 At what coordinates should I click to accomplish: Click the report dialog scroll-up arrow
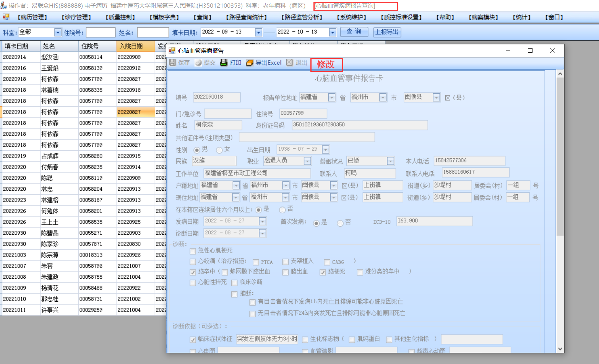pyautogui.click(x=560, y=73)
